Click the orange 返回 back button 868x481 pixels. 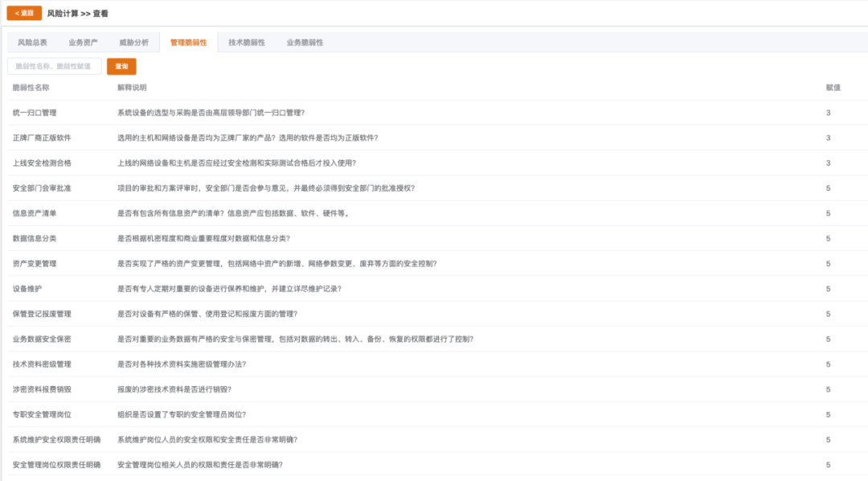(24, 13)
